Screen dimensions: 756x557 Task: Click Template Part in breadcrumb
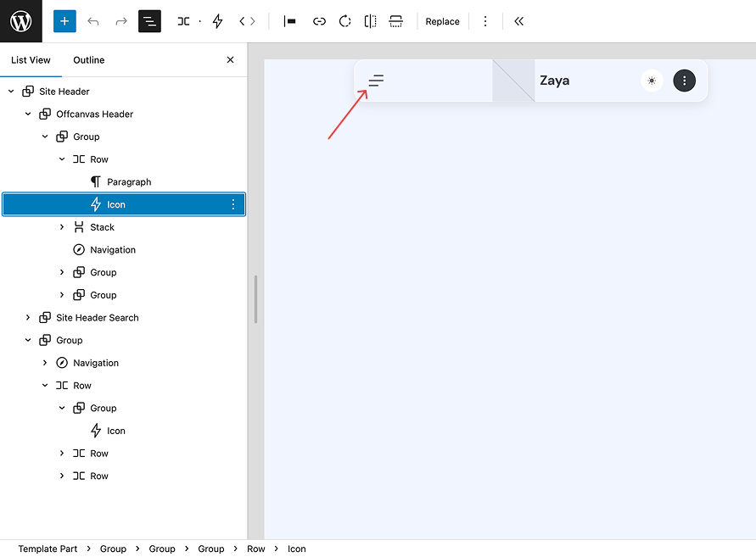[48, 549]
